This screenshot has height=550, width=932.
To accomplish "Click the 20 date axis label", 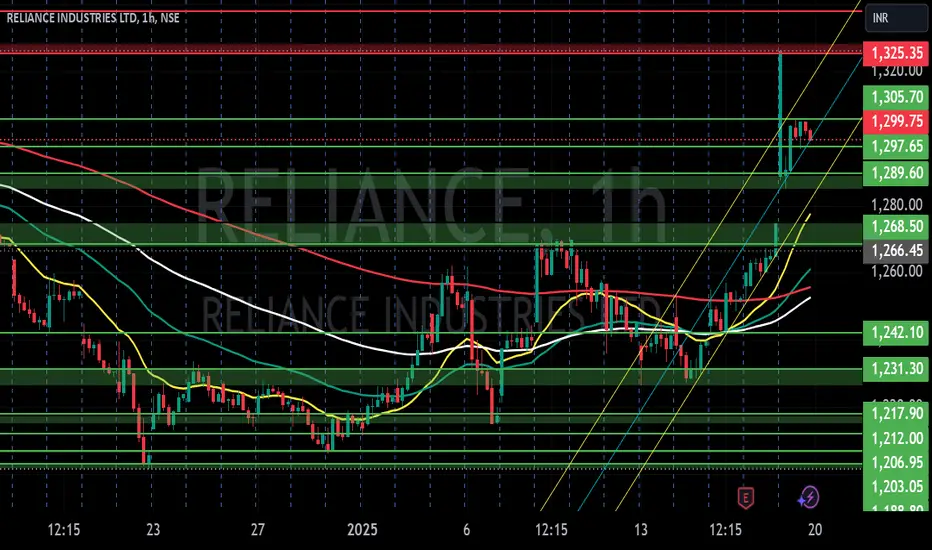I will 815,529.
